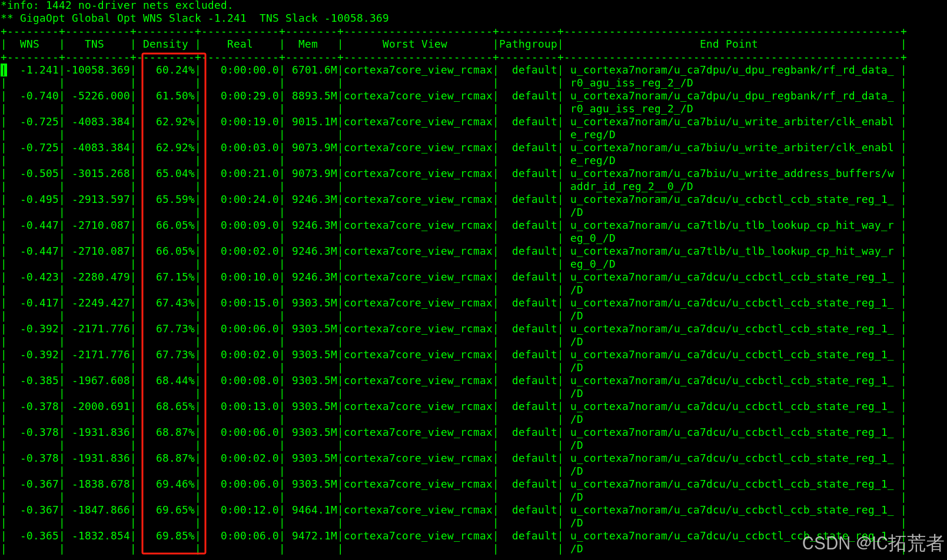Click the End Point column header
The width and height of the screenshot is (947, 560).
729,44
